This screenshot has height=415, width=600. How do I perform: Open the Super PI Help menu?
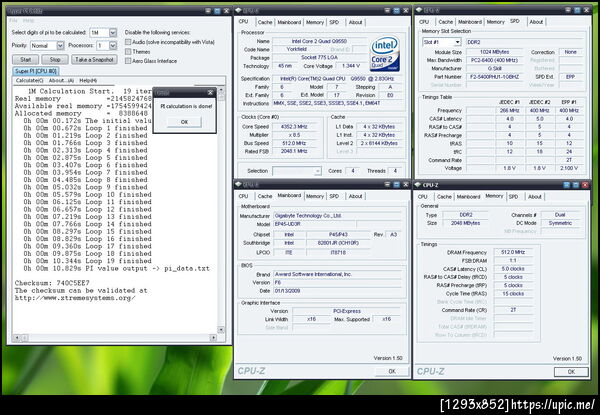pyautogui.click(x=28, y=21)
